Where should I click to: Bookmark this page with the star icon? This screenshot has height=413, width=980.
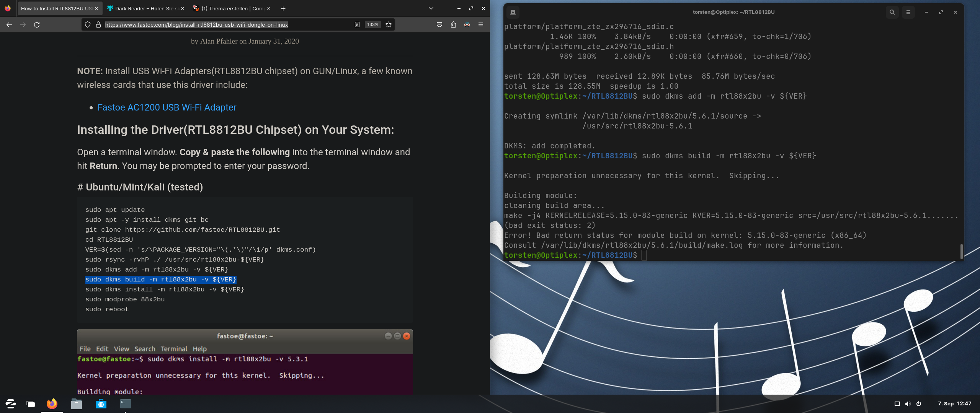pos(389,25)
